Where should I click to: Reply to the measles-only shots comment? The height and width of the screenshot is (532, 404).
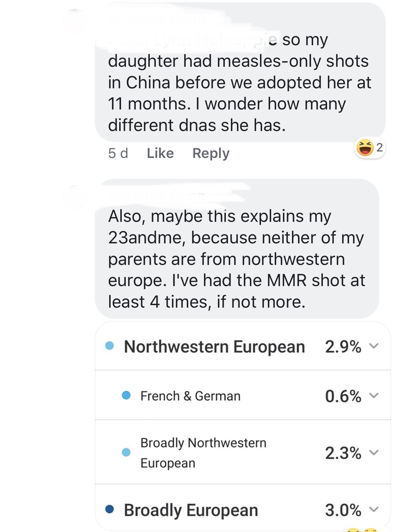pos(211,153)
